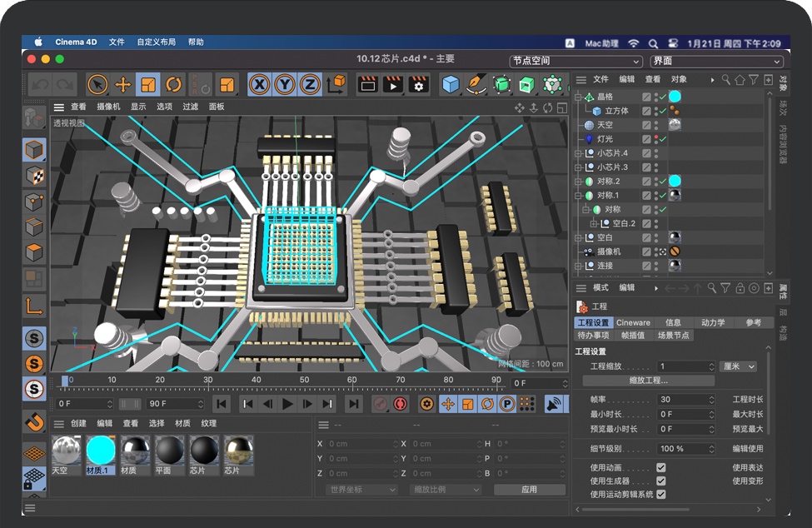Toggle the X axis lock button
812x528 pixels.
pyautogui.click(x=258, y=83)
